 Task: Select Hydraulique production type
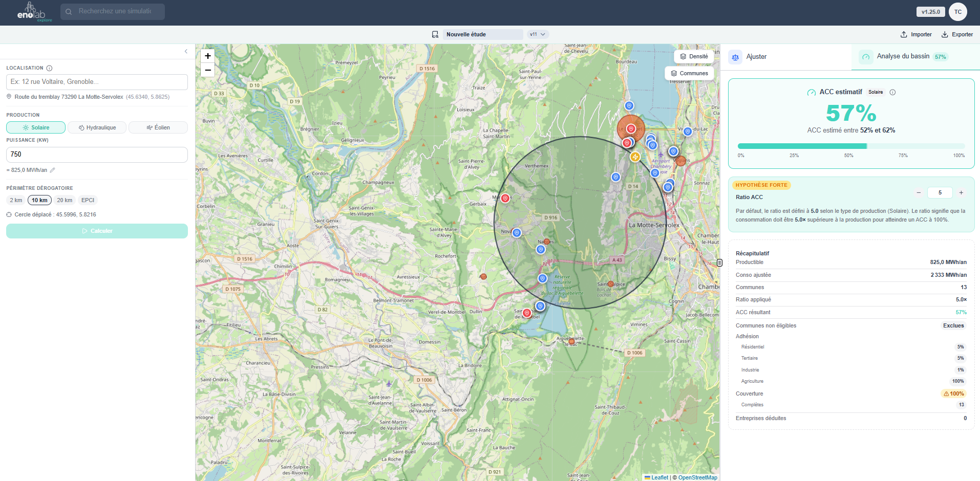click(x=97, y=127)
